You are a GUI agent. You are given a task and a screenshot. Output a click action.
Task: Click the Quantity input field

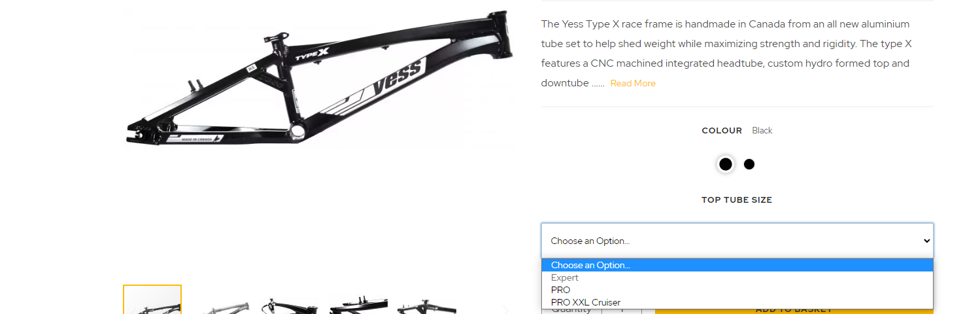(x=621, y=310)
